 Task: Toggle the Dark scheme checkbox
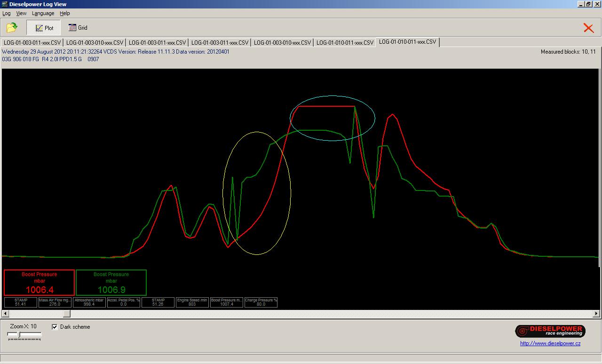[55, 327]
